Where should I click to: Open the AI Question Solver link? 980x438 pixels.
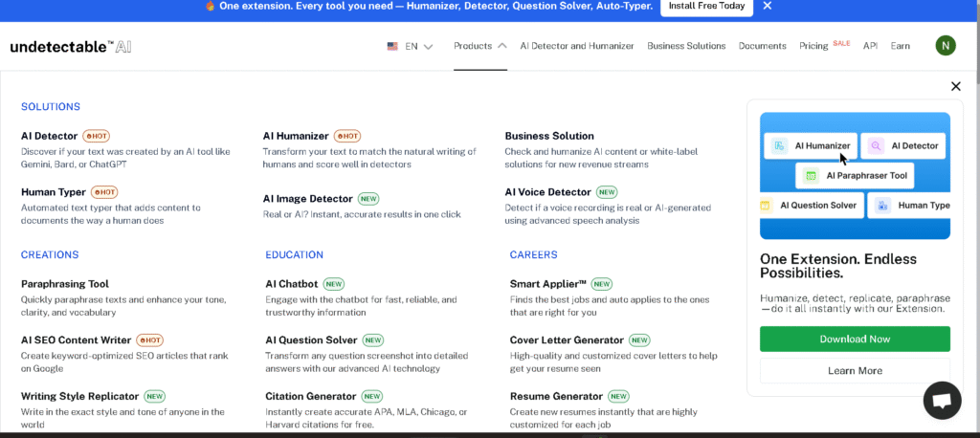pos(311,339)
